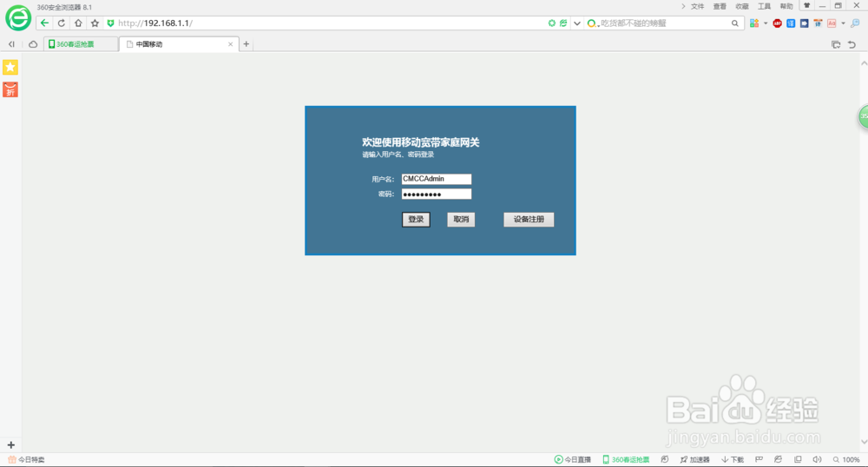Click the 登录 login button
Viewport: 868px width, 467px height.
[x=416, y=219]
